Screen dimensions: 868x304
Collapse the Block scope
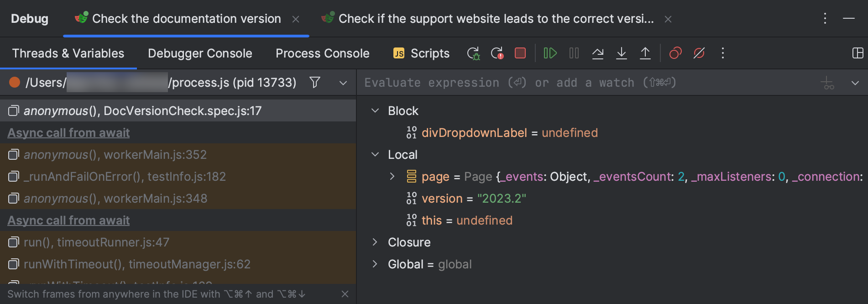(375, 111)
